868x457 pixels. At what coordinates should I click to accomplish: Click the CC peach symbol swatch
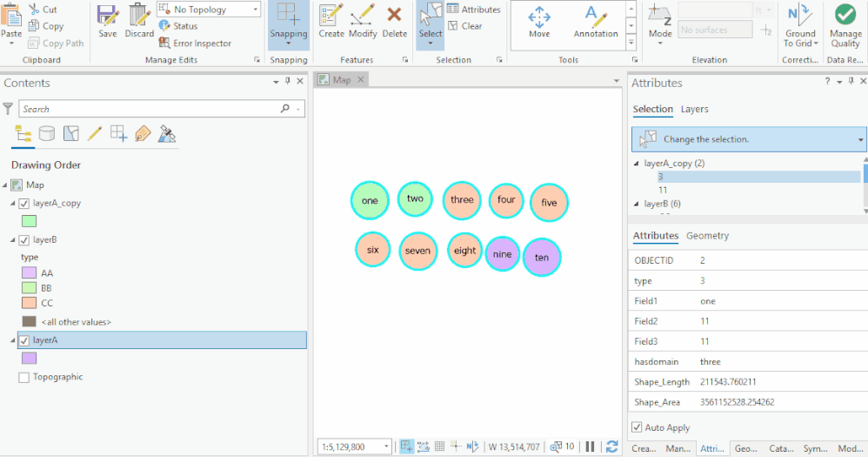pyautogui.click(x=29, y=303)
